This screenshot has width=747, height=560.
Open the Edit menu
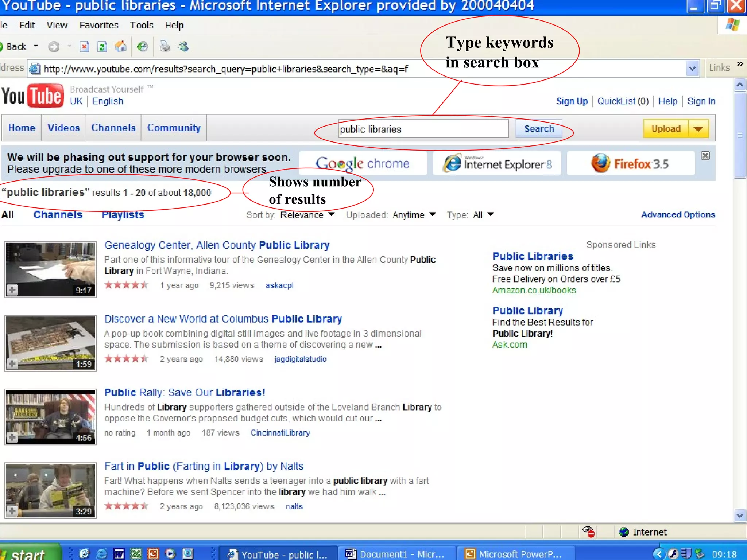point(27,25)
